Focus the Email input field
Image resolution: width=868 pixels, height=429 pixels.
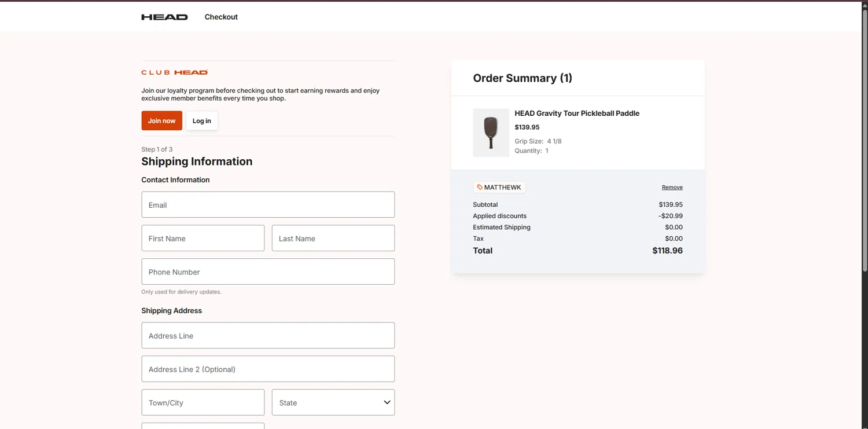pos(268,205)
